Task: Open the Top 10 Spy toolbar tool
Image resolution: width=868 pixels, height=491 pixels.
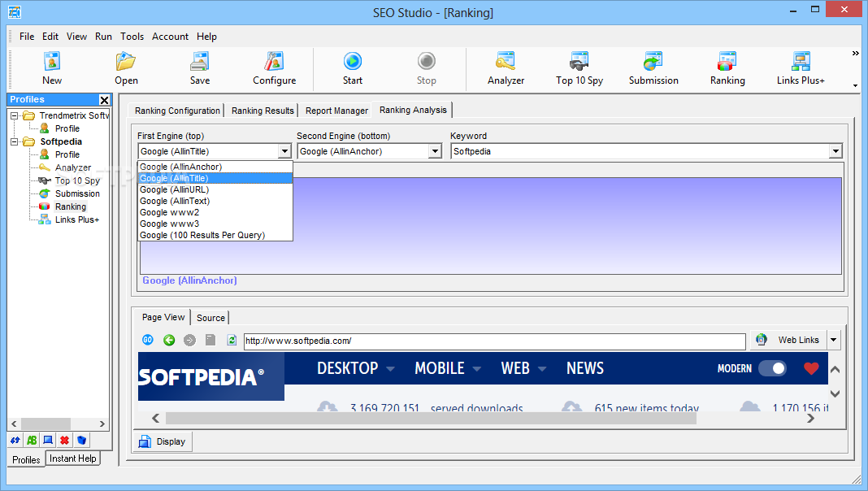Action: [579, 68]
